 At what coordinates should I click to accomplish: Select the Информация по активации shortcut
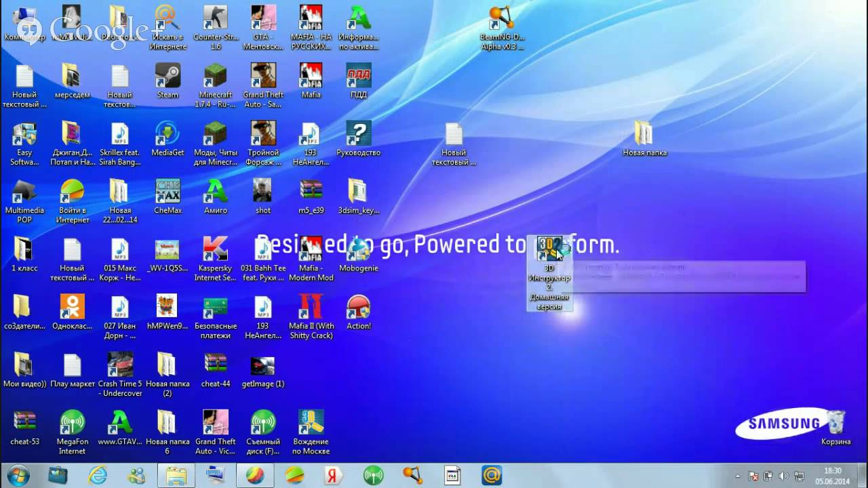(x=358, y=28)
